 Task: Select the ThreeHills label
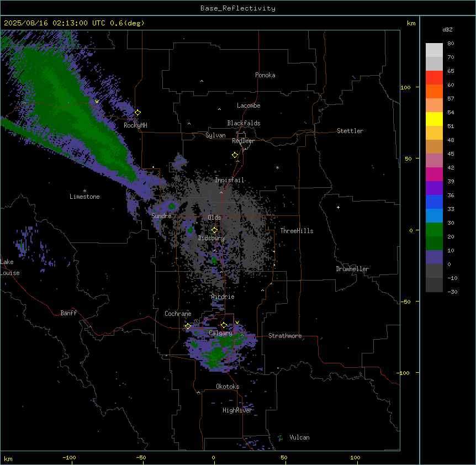297,231
